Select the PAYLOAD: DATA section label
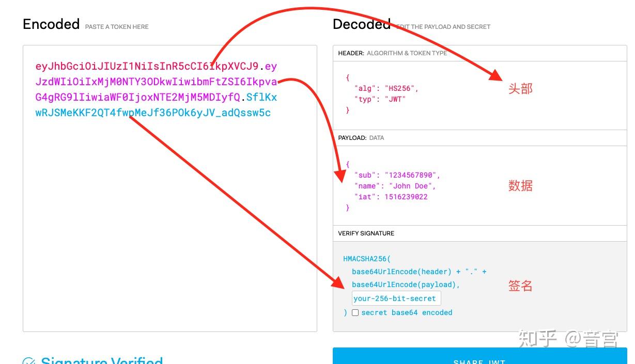The height and width of the screenshot is (364, 635). click(x=361, y=138)
